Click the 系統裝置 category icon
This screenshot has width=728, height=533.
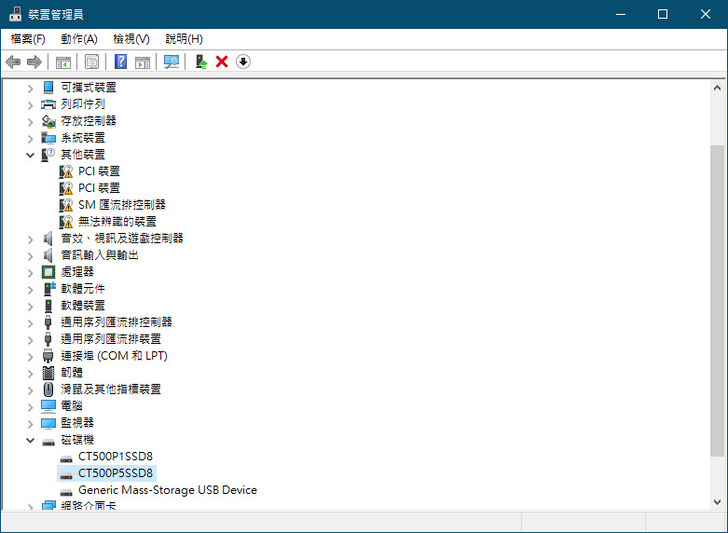pos(49,138)
